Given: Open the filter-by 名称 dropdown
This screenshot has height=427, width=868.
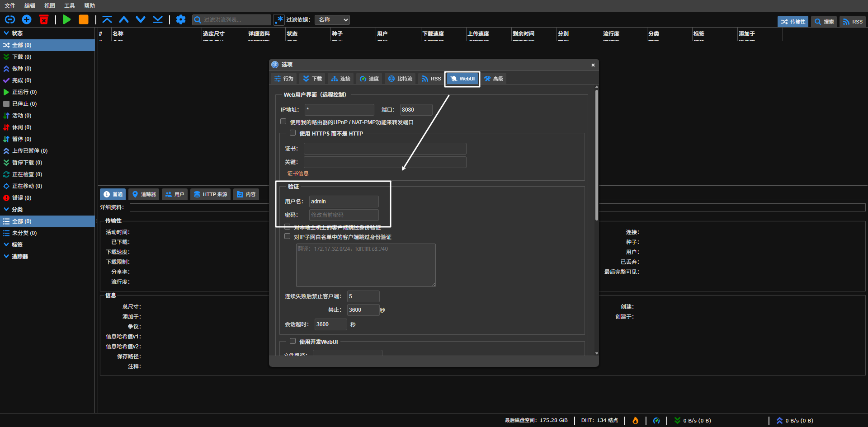Looking at the screenshot, I should 332,20.
